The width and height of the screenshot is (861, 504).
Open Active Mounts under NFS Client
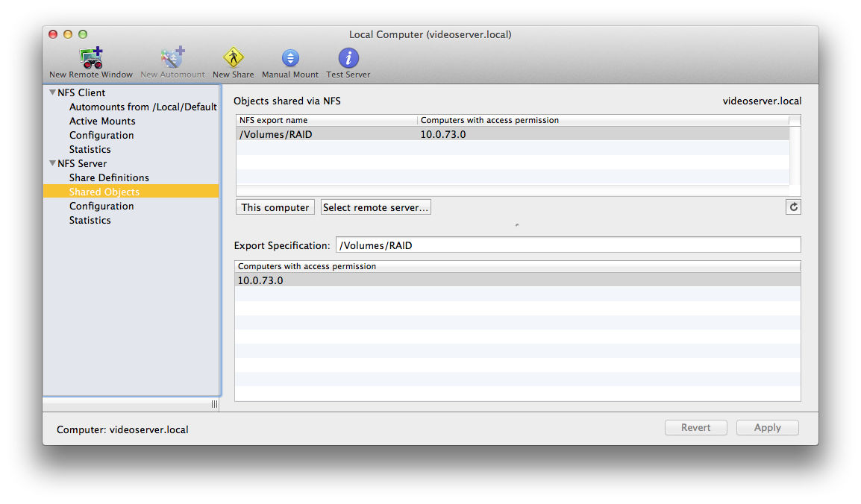pyautogui.click(x=102, y=122)
